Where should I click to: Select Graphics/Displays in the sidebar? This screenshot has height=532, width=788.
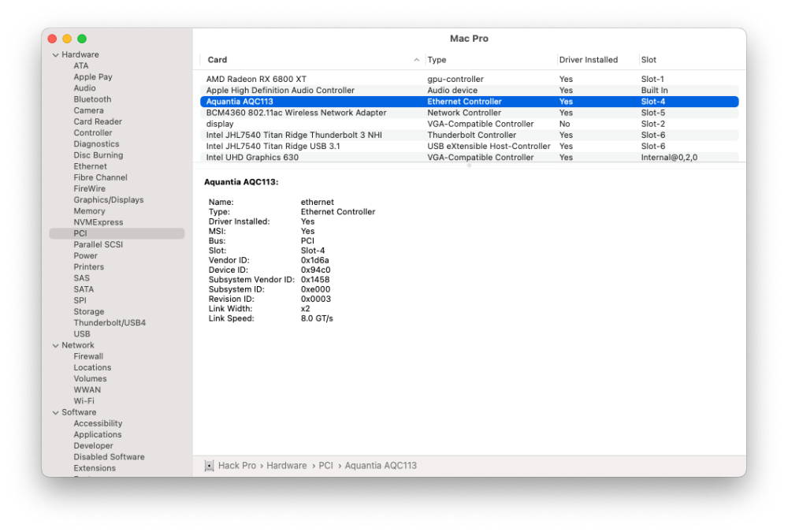(x=109, y=199)
